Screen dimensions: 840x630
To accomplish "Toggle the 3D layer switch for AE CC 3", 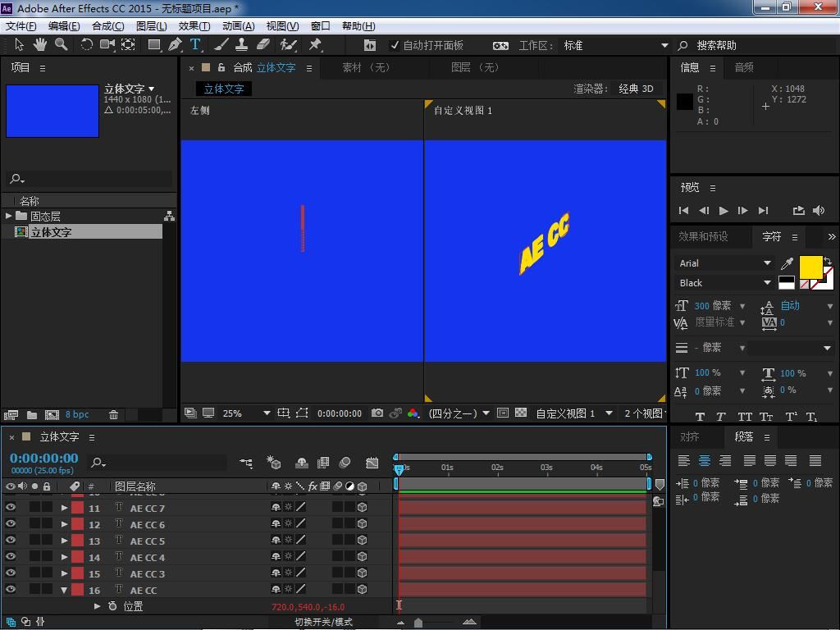I will tap(362, 573).
